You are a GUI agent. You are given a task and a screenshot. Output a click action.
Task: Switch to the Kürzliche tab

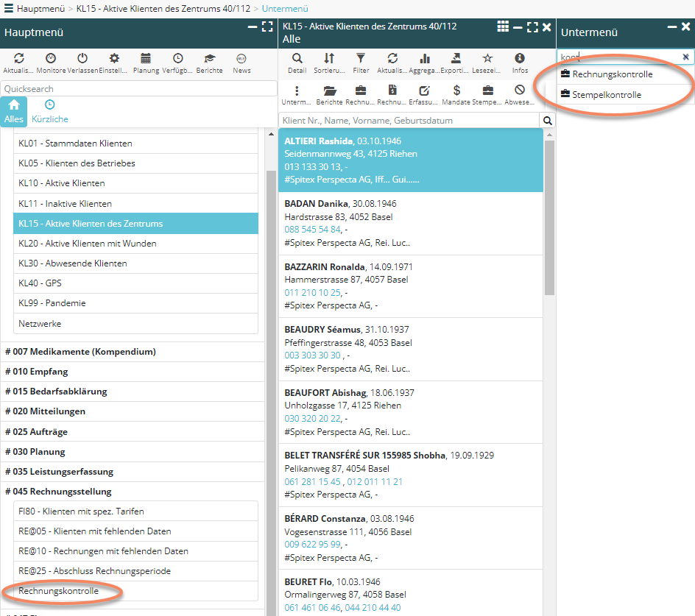point(50,111)
